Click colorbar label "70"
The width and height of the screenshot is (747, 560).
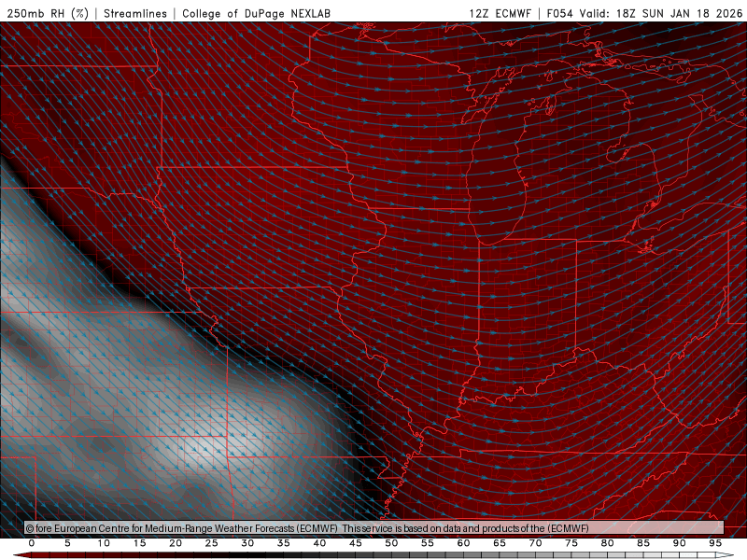(x=535, y=543)
